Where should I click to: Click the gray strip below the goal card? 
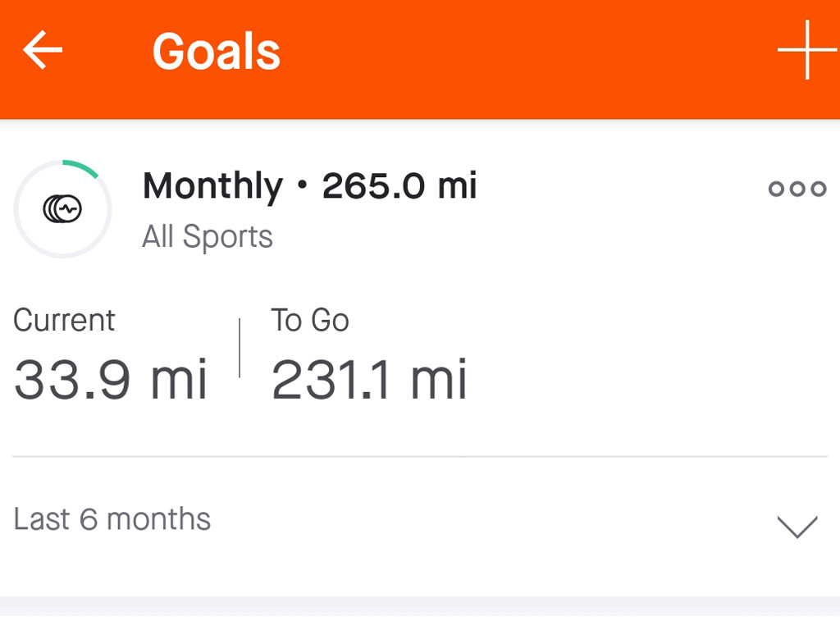420,606
